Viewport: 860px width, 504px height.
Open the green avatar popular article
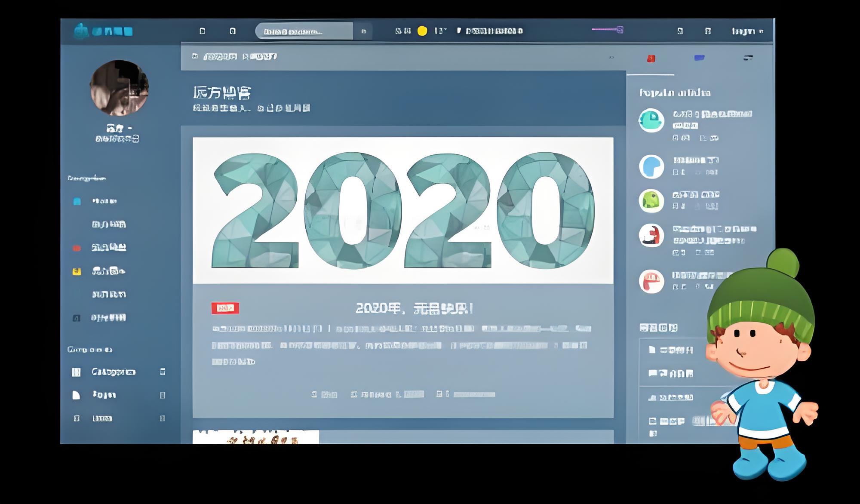651,201
